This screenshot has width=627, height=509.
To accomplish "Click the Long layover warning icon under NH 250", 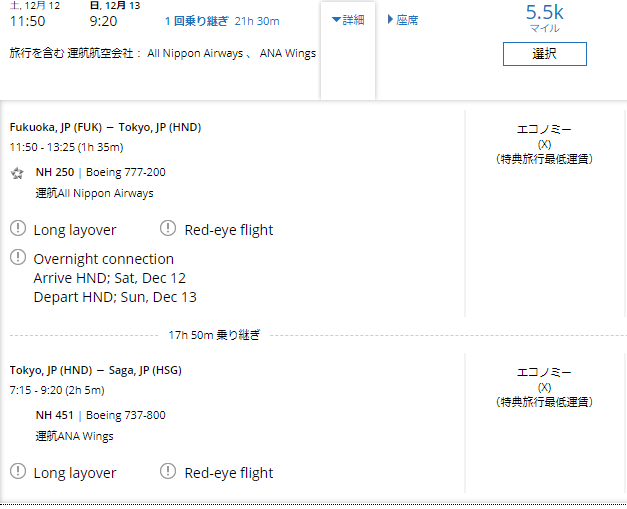I will click(18, 228).
